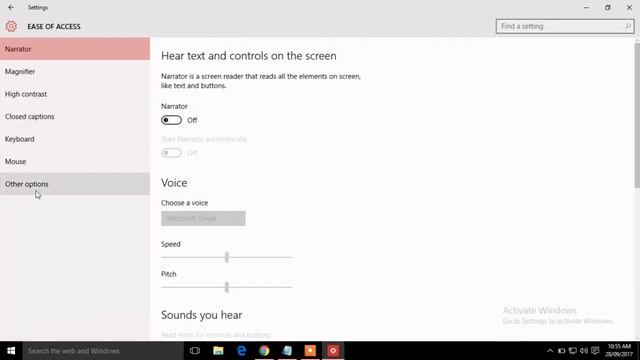Click the volume speaker icon in the tray
This screenshot has width=640, height=360.
click(x=584, y=351)
